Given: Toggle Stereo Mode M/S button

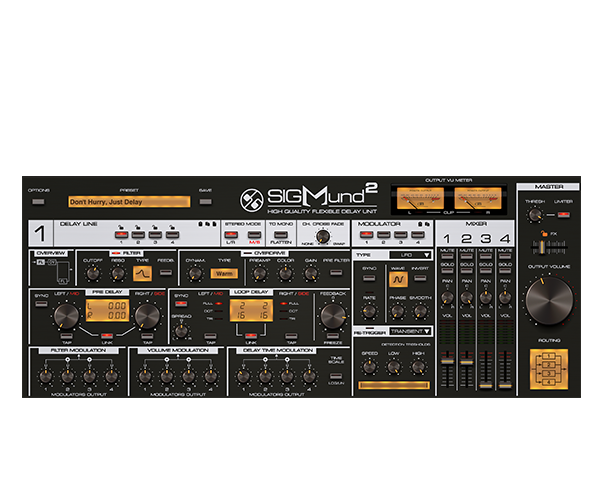Looking at the screenshot, I should click(x=254, y=235).
